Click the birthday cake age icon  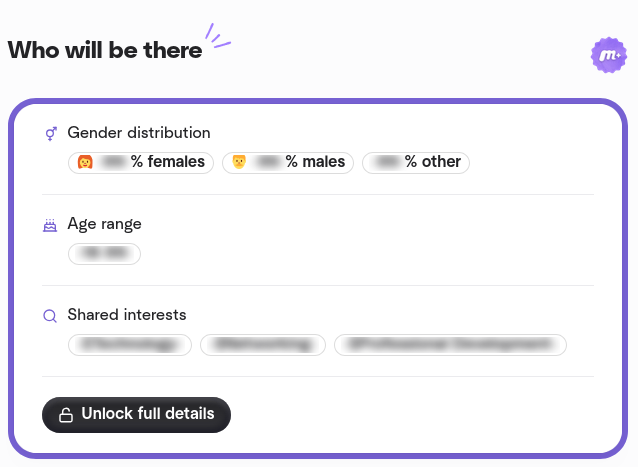(50, 225)
